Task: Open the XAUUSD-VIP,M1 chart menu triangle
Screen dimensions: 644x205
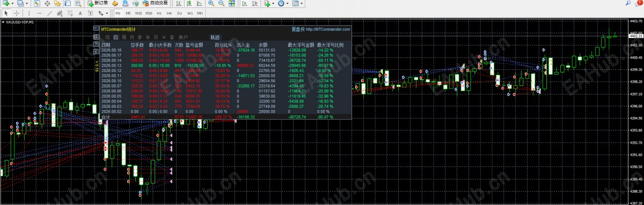Action: pyautogui.click(x=3, y=22)
